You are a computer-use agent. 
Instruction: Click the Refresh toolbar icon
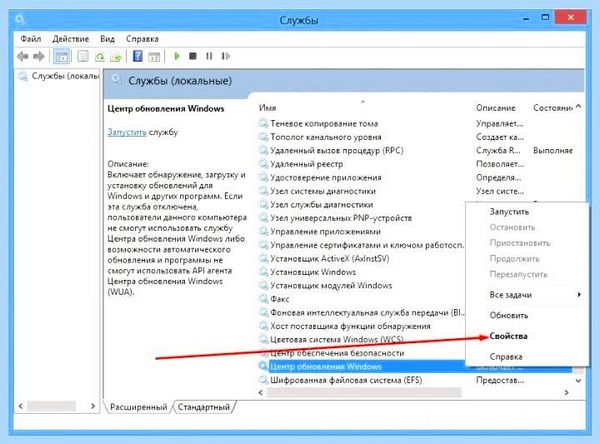[x=99, y=57]
